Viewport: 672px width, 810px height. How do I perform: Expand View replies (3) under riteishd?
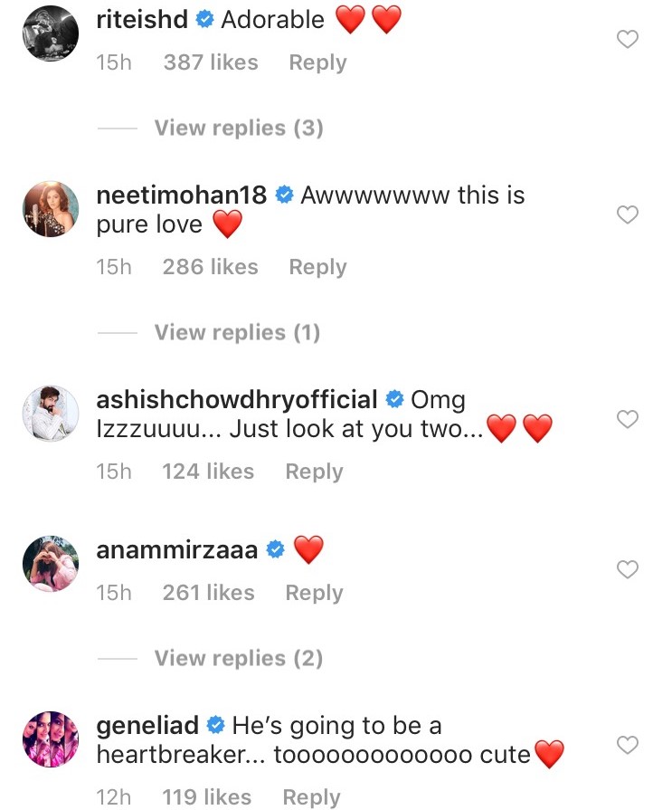coord(238,128)
